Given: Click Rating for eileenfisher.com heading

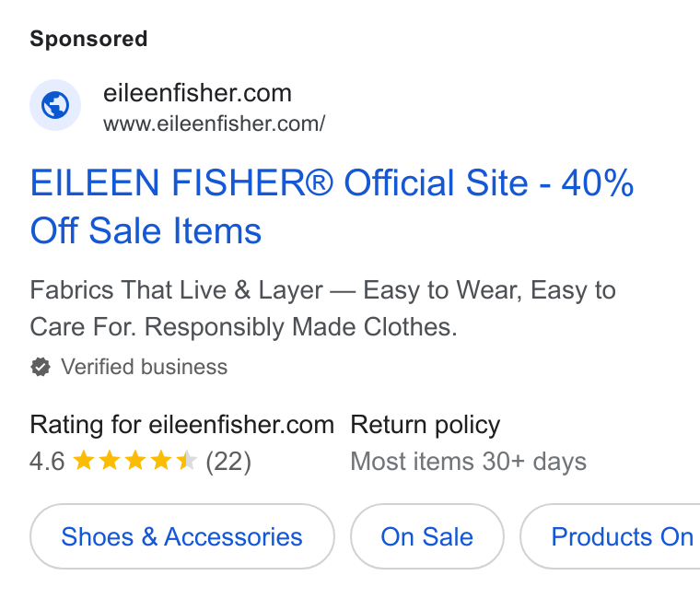Looking at the screenshot, I should (181, 424).
